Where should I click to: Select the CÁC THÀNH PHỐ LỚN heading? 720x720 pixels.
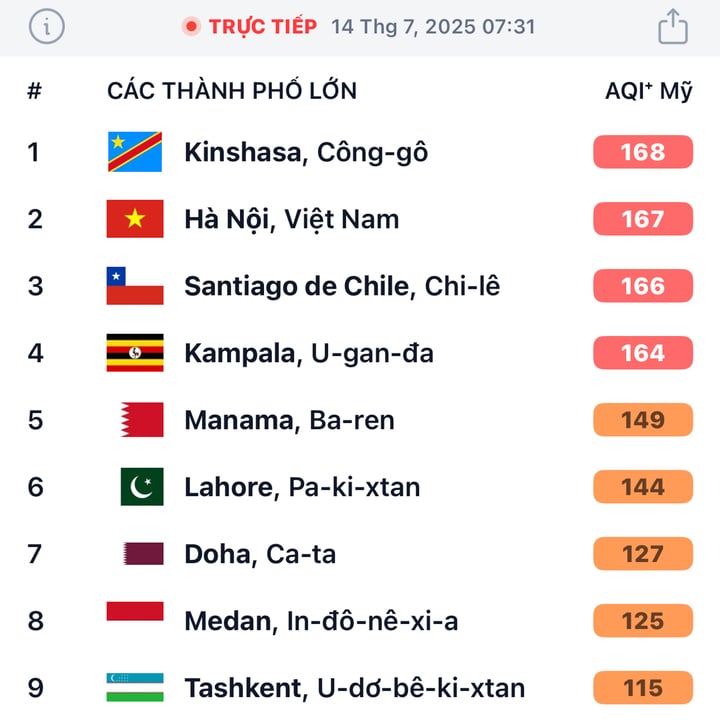point(232,91)
